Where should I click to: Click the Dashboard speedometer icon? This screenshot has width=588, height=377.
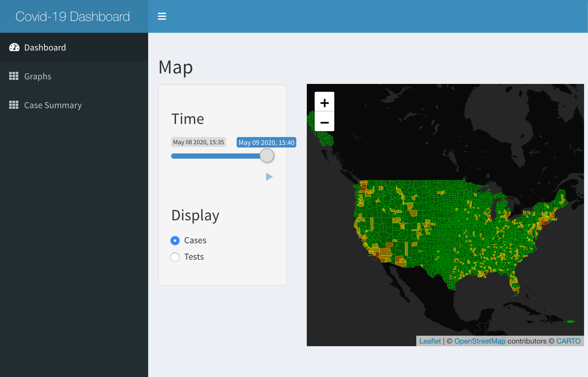(x=14, y=48)
